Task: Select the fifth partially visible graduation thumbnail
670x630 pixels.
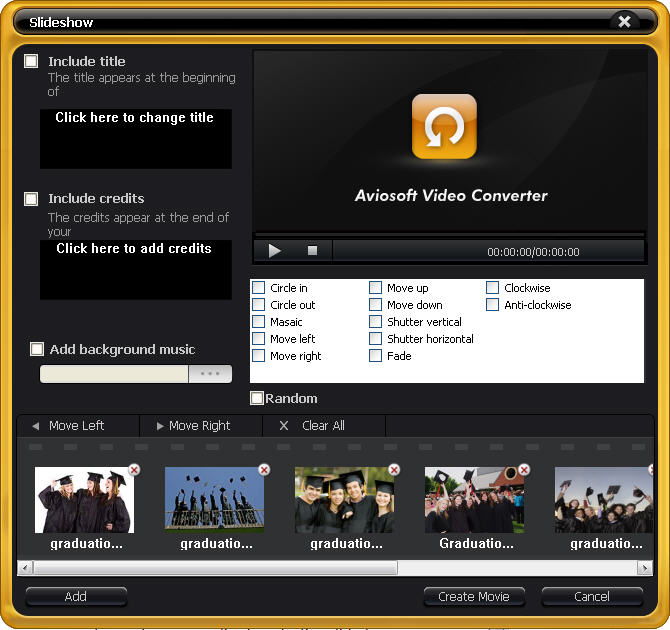Action: click(604, 500)
